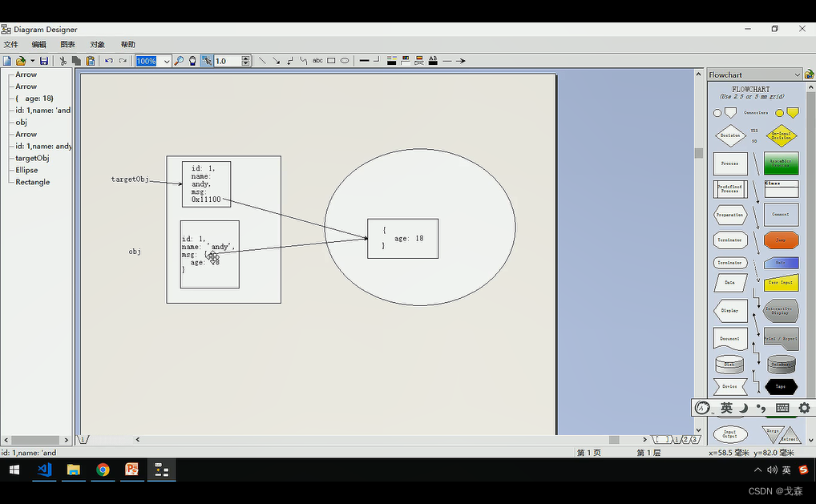Select the first Arrow in object tree
The image size is (816, 504).
26,75
